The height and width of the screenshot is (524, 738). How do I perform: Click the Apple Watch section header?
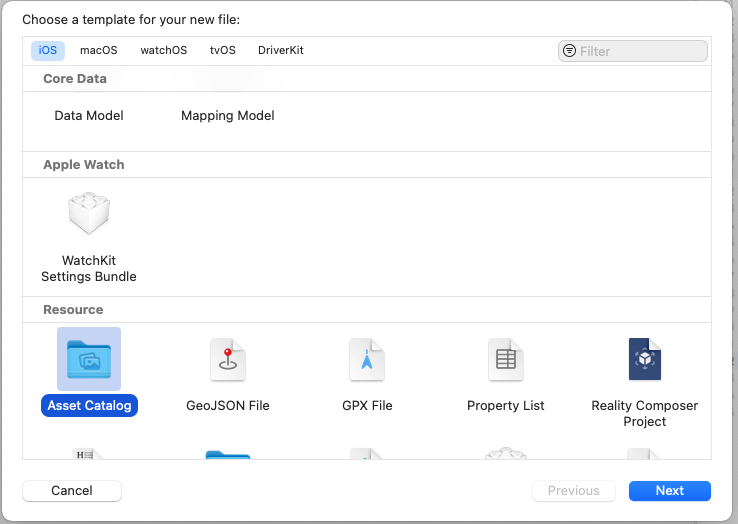(84, 165)
